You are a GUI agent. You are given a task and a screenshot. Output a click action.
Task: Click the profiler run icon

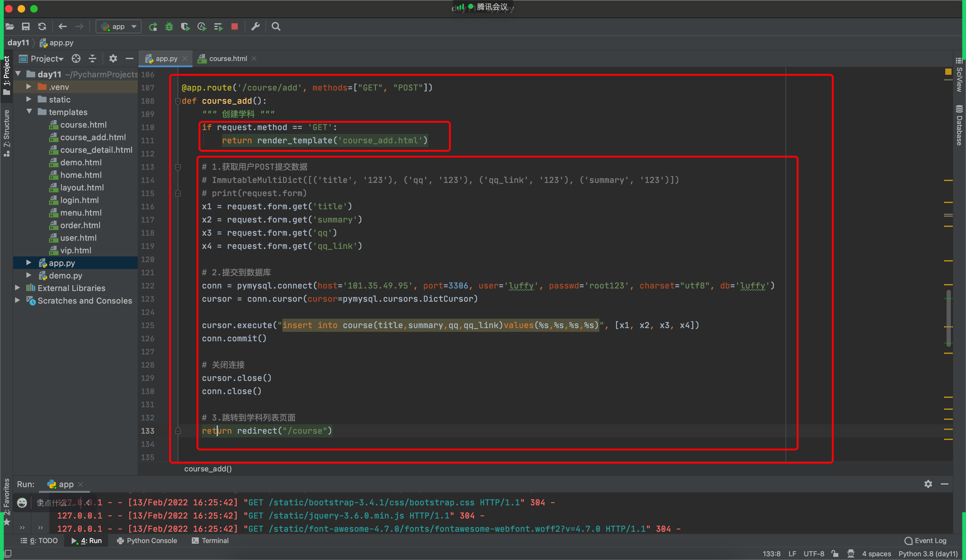[x=202, y=26]
